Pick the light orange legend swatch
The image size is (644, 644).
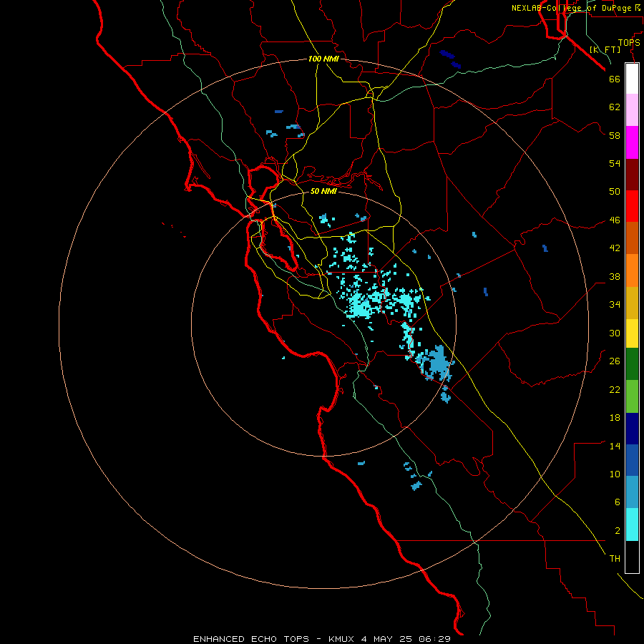632,270
